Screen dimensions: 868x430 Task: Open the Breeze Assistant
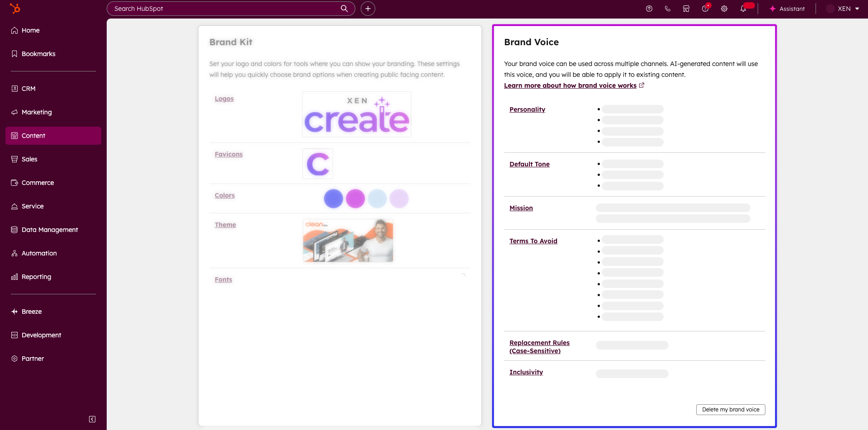pos(787,9)
